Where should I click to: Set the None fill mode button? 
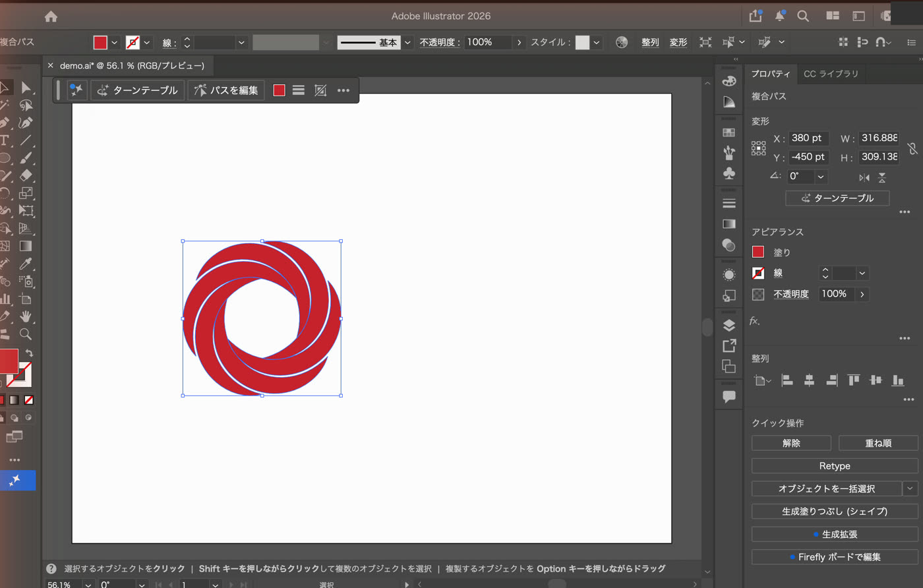[x=29, y=400]
